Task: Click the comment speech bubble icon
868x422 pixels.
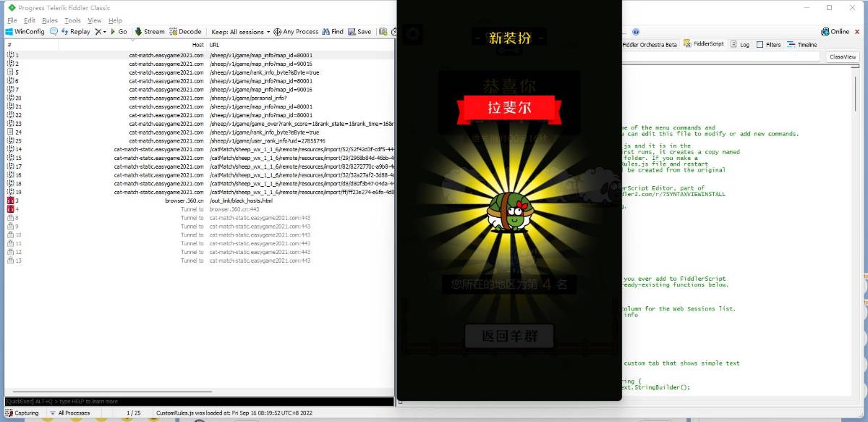Action: pos(54,32)
